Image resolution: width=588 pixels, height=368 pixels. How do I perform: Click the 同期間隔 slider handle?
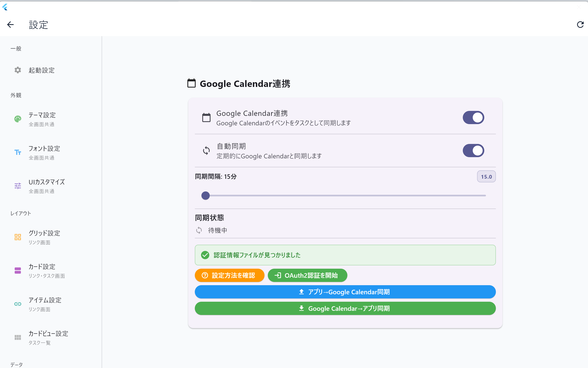tap(206, 195)
